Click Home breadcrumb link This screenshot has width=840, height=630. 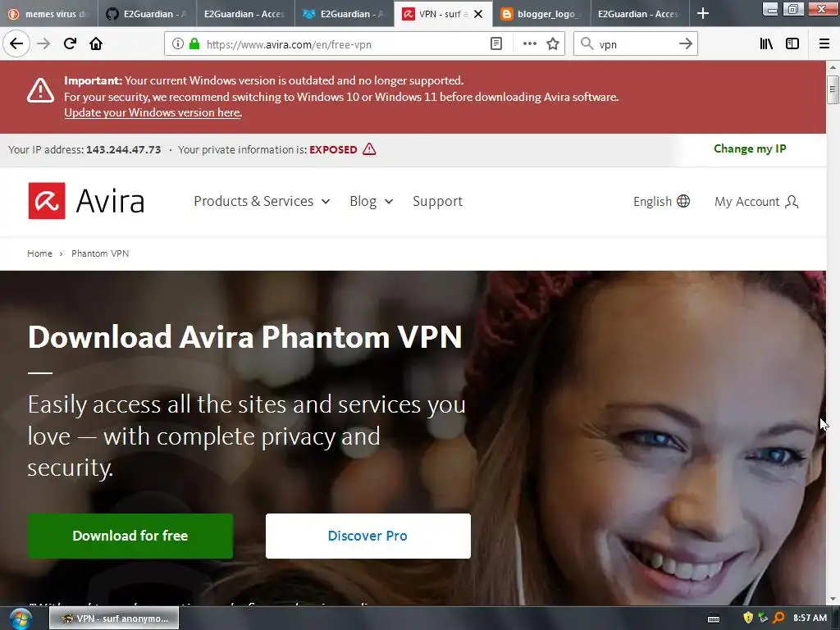pyautogui.click(x=39, y=253)
